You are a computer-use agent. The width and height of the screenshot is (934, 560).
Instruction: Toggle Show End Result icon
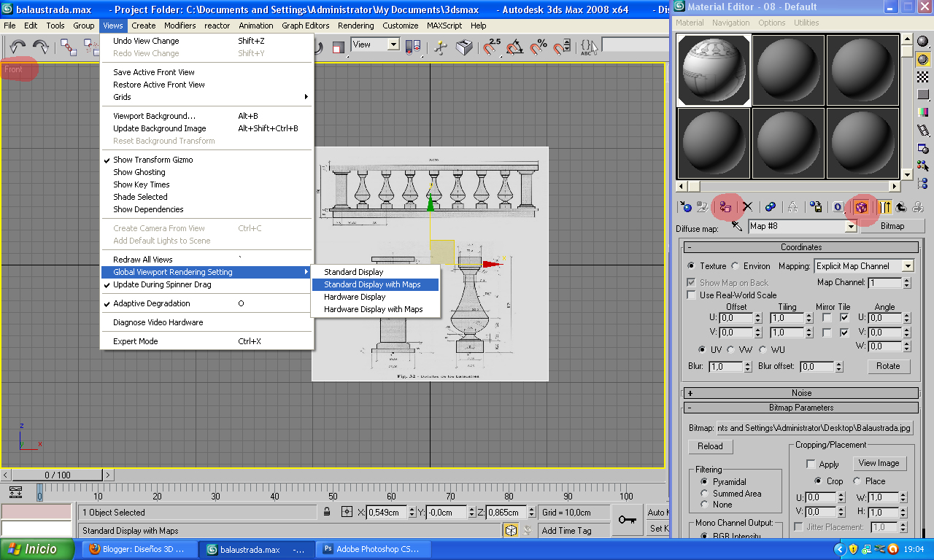click(884, 207)
